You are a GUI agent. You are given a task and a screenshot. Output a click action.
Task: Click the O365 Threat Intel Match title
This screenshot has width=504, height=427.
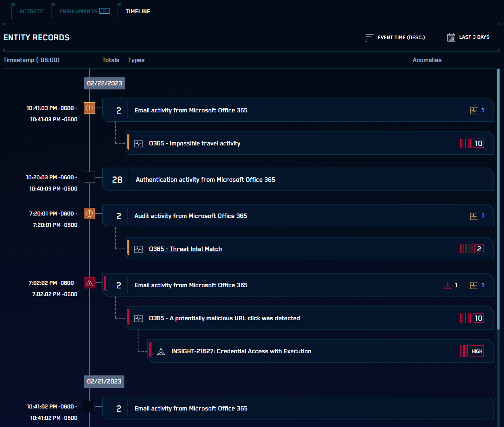pos(185,249)
